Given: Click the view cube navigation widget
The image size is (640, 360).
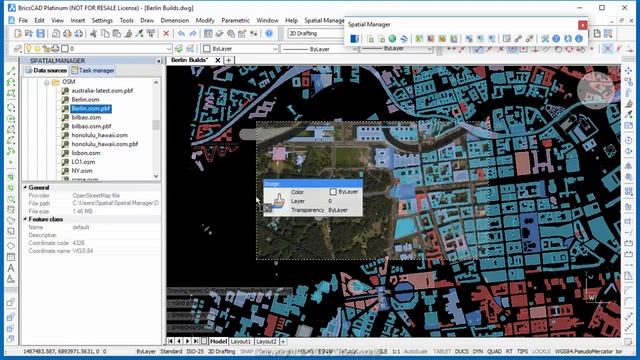Looking at the screenshot, I should pos(596,90).
